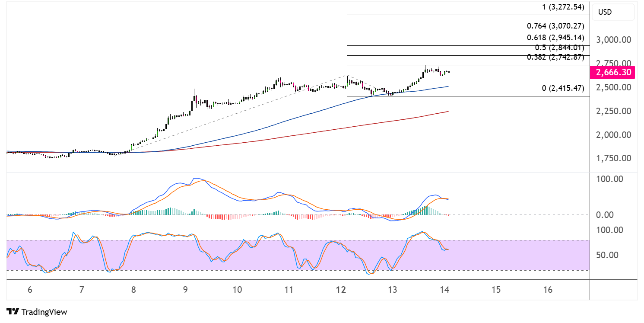Image resolution: width=644 pixels, height=323 pixels.
Task: Click date 9 on the time axis
Action: [185, 290]
